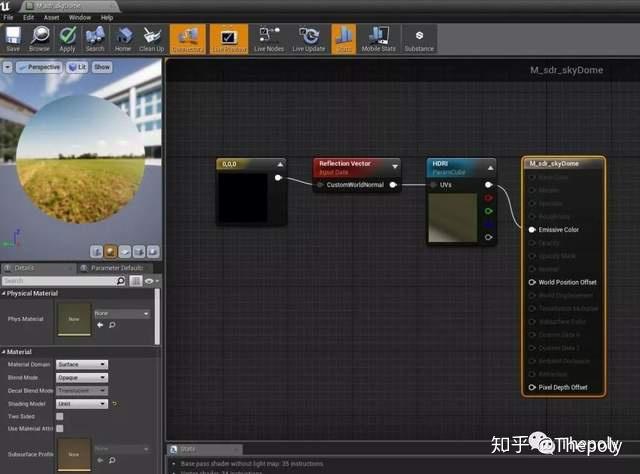
Task: Click the Details panel search field
Action: click(59, 280)
